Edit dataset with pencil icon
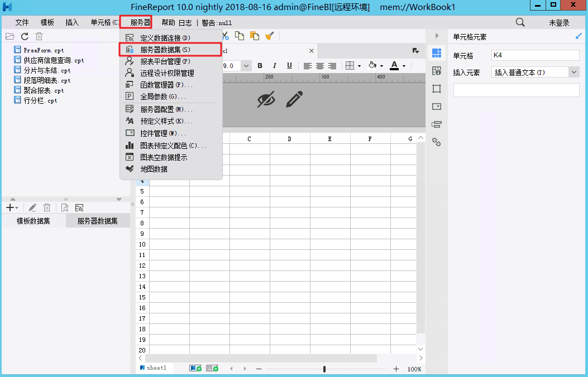588x377 pixels. click(32, 207)
